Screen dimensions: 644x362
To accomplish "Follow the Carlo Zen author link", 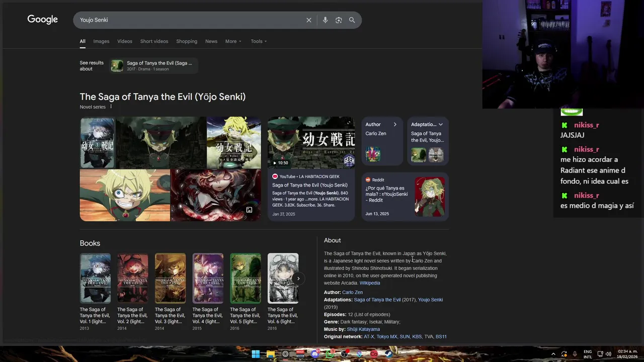I will [352, 292].
